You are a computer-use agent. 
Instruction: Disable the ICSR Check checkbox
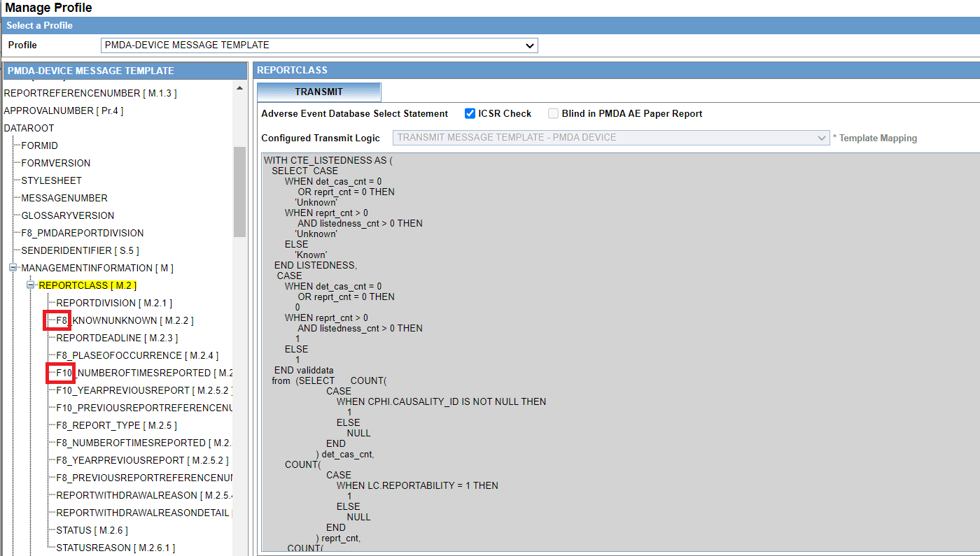pyautogui.click(x=470, y=113)
